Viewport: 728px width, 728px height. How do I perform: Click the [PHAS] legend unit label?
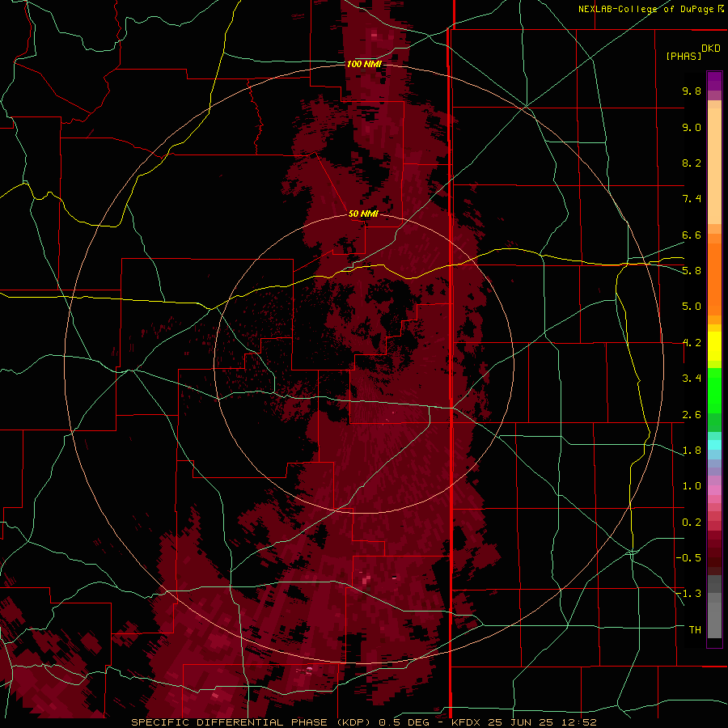pos(684,57)
